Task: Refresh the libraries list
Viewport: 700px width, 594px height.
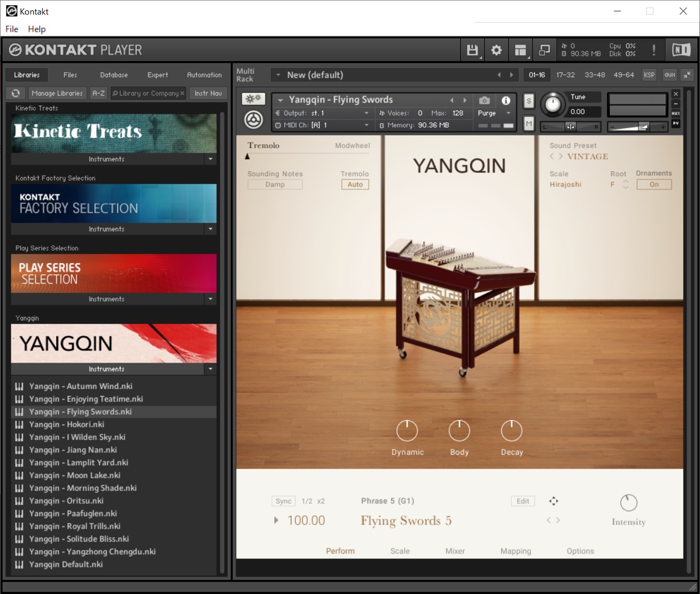Action: coord(16,93)
